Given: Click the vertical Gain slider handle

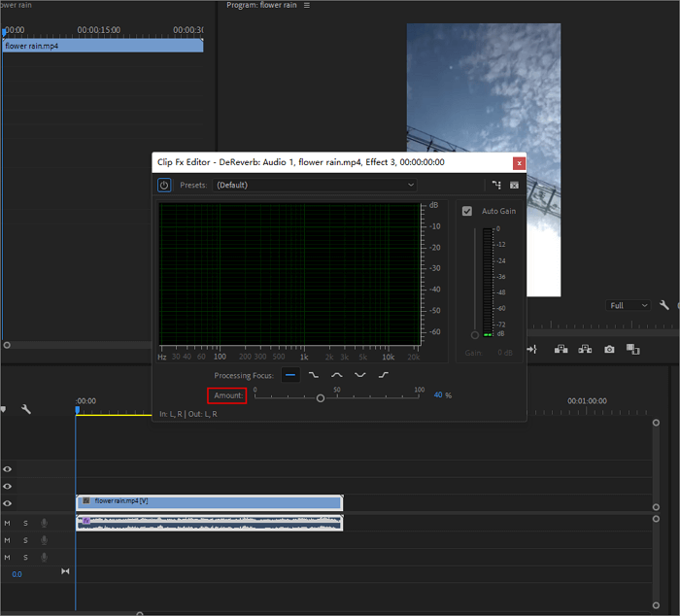Looking at the screenshot, I should (x=475, y=335).
